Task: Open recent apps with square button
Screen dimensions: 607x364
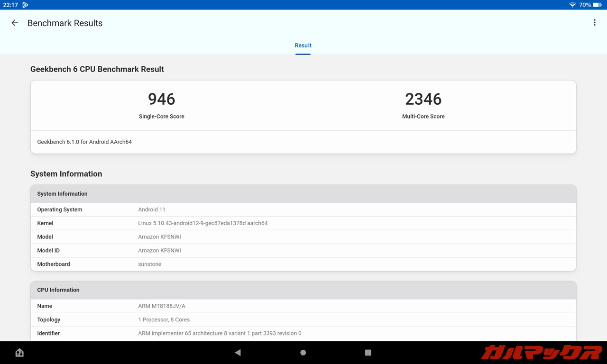Action: pyautogui.click(x=368, y=353)
